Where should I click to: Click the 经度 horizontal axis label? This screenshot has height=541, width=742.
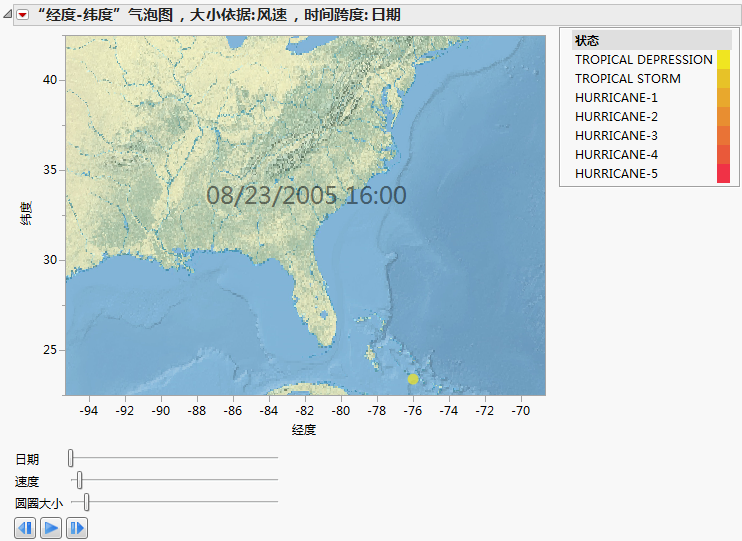(304, 430)
